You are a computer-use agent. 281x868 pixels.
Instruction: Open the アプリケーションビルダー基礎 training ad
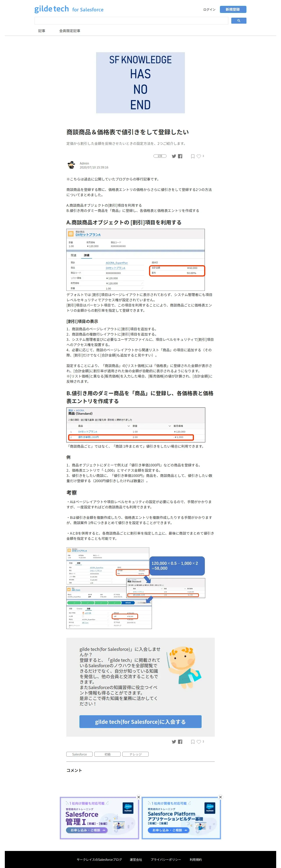181,818
